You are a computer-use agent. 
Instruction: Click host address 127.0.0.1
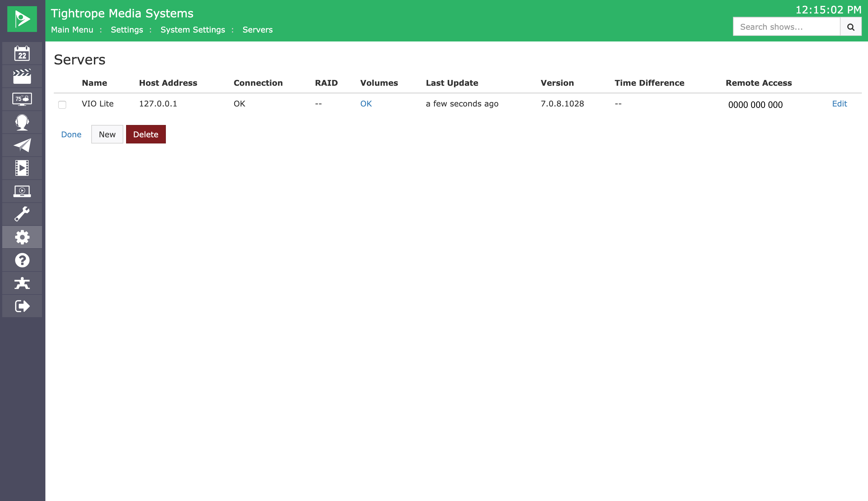point(158,104)
